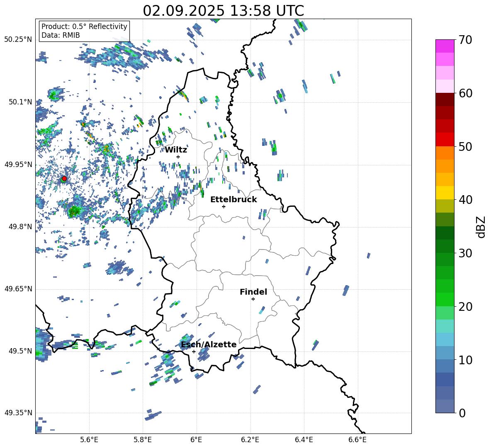This screenshot has width=491, height=448.
Task: Click the 50 colorbar tick label
Action: pos(465,146)
